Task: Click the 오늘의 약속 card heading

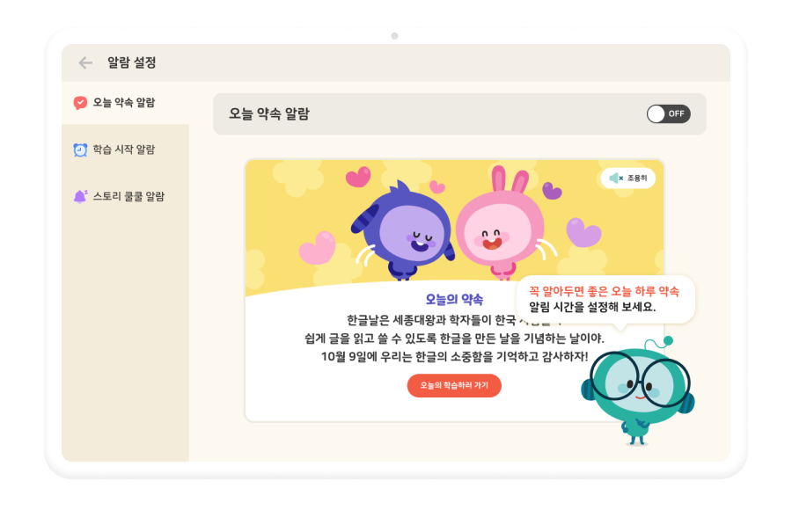Action: point(454,299)
